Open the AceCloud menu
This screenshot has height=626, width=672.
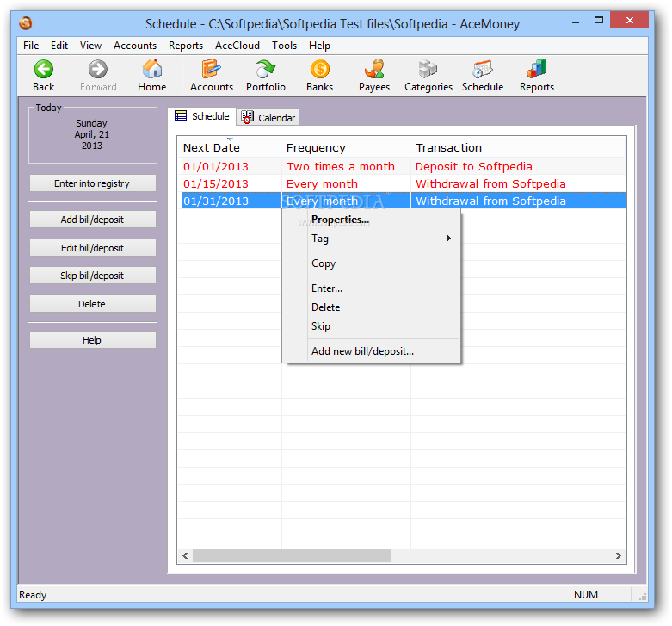pos(237,46)
